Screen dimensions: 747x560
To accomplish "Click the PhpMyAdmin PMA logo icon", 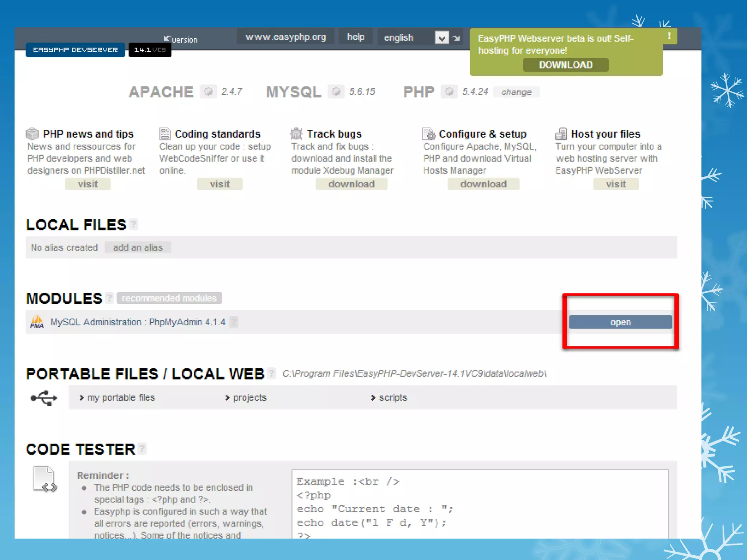I will pos(37,322).
